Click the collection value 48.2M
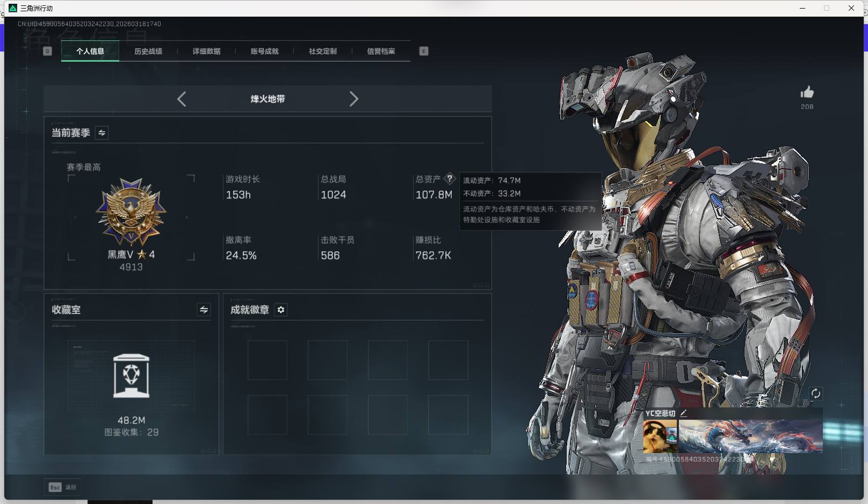This screenshot has height=504, width=868. pyautogui.click(x=132, y=420)
